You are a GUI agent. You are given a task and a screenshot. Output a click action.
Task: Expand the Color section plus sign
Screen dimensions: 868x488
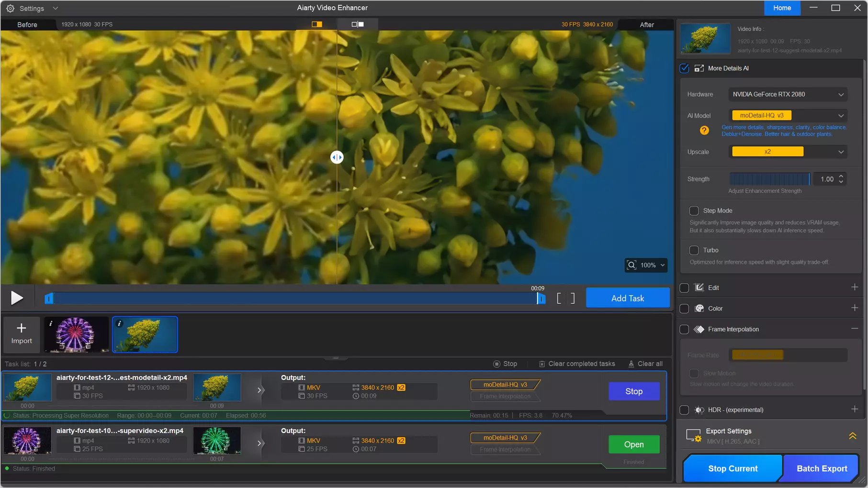855,308
